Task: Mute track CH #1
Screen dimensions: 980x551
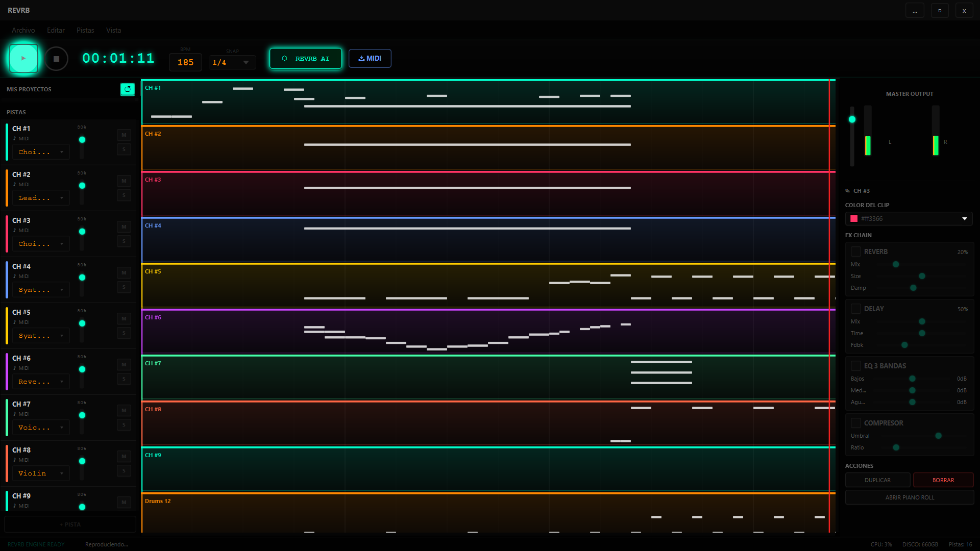Action: point(124,135)
